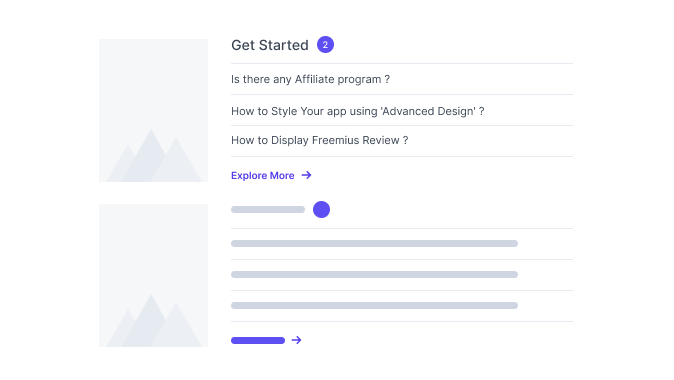Image resolution: width=674 pixels, height=380 pixels.
Task: Click mountain graphic in top image placeholder
Action: point(154,156)
